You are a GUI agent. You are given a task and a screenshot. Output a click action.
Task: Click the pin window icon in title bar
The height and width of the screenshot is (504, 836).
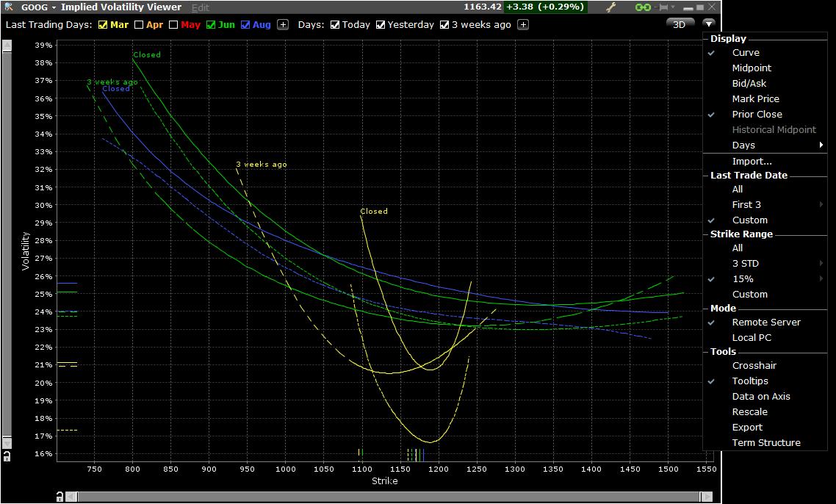[663, 7]
